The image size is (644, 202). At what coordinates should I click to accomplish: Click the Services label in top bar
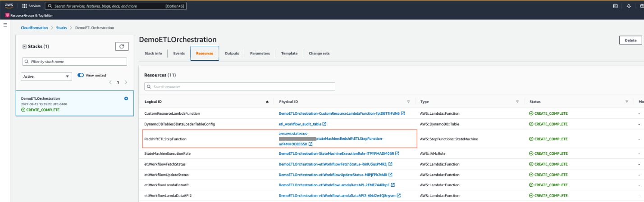tap(34, 6)
